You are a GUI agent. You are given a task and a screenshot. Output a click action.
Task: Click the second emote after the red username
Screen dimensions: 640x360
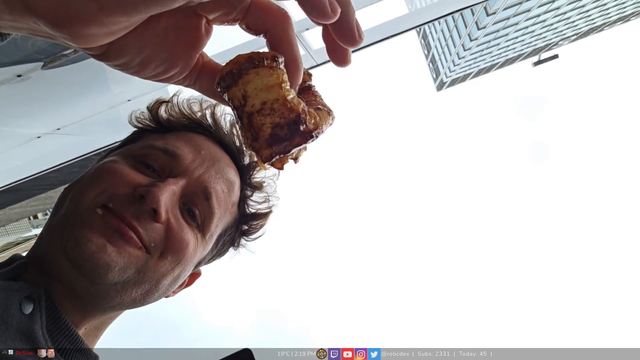click(51, 353)
